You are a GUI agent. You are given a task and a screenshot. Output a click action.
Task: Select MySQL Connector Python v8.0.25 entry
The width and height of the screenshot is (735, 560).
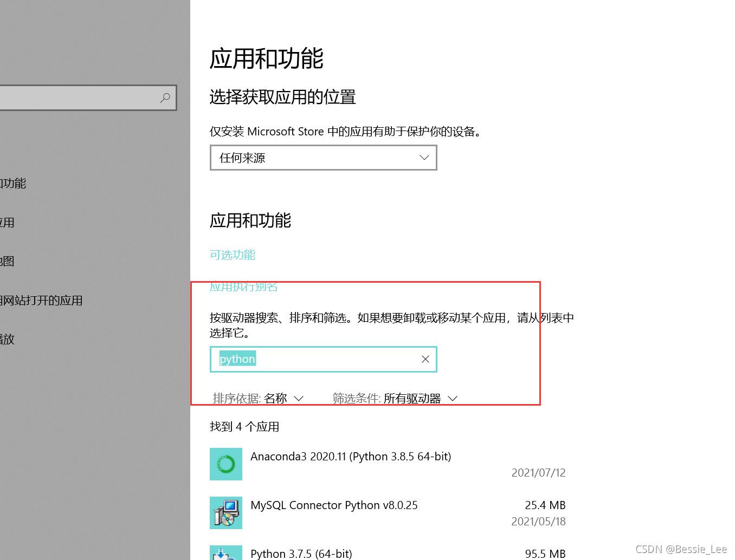tap(388, 513)
